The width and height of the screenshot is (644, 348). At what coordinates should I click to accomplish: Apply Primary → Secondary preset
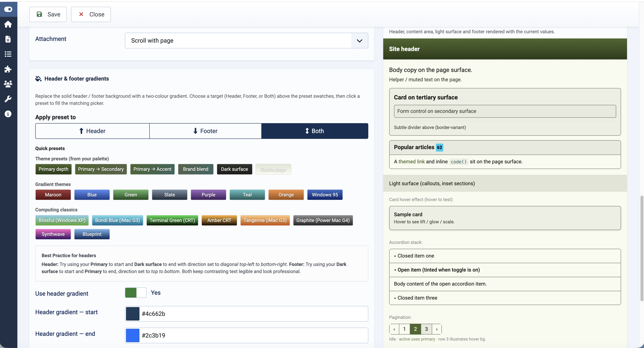click(x=101, y=169)
